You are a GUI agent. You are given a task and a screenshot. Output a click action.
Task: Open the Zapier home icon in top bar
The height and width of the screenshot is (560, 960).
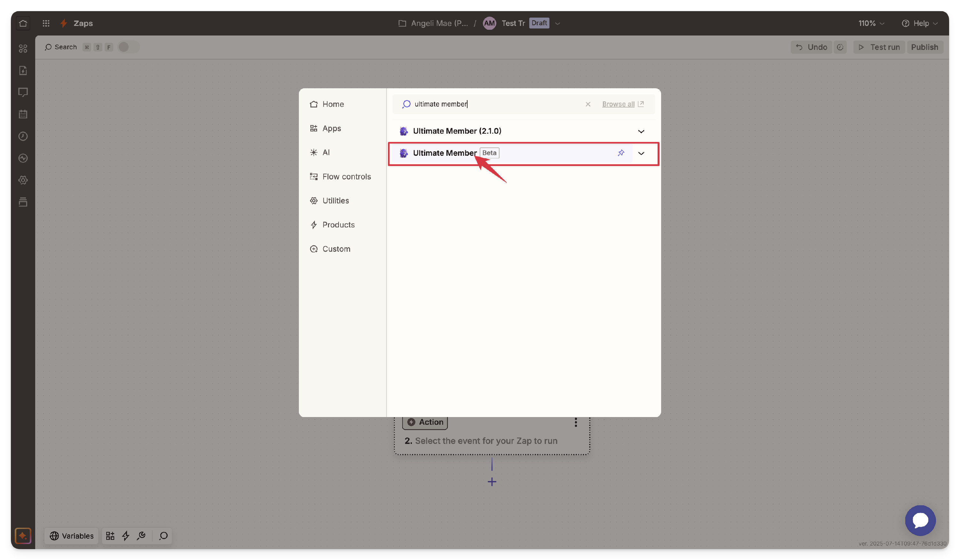click(23, 23)
